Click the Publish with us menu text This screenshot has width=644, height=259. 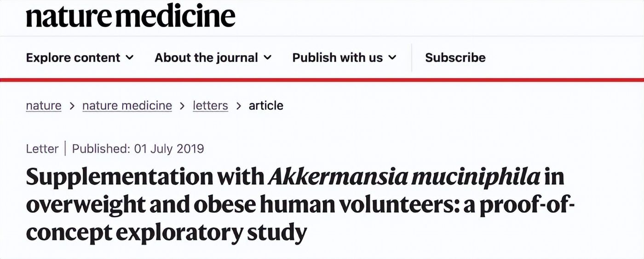click(x=337, y=57)
